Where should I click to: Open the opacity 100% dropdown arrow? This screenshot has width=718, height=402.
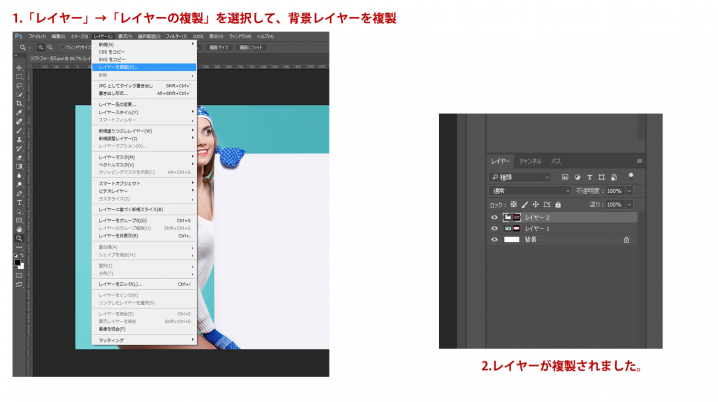point(630,191)
